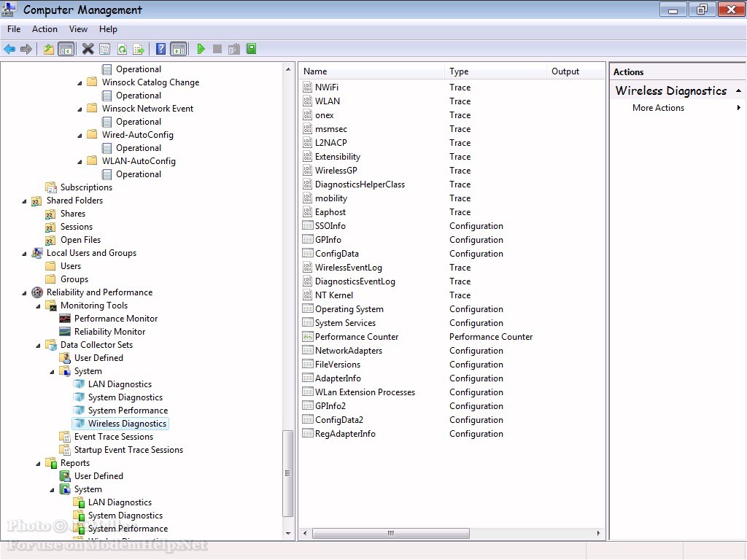The image size is (747, 560).
Task: Click the Save as template toolbar icon
Action: (x=233, y=49)
